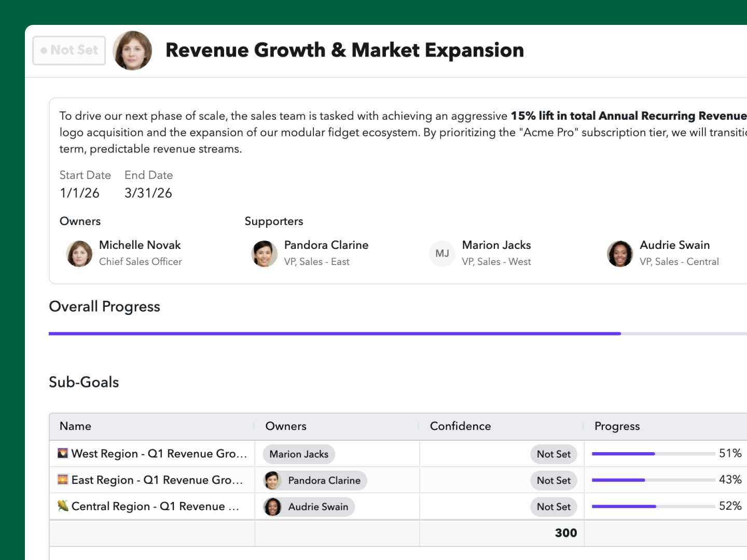747x560 pixels.
Task: Open West Region - Q1 Revenue sub-goal
Action: (x=159, y=454)
